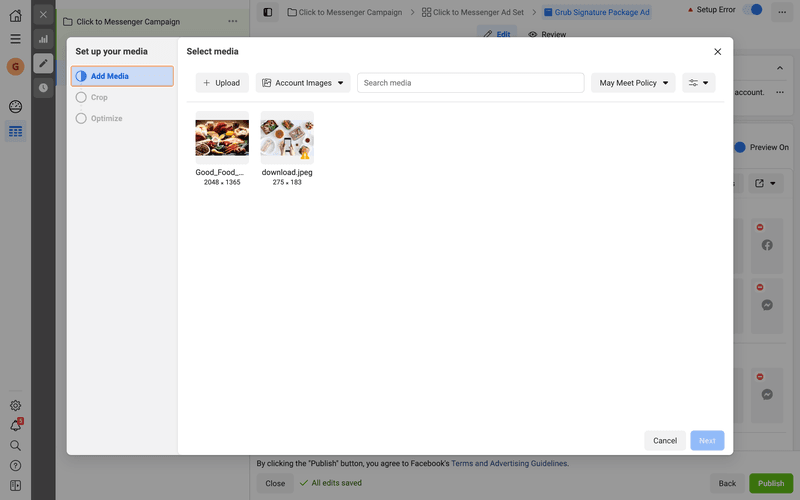Screen dimensions: 800x500
Task: Click the help question mark icon
Action: (15, 465)
